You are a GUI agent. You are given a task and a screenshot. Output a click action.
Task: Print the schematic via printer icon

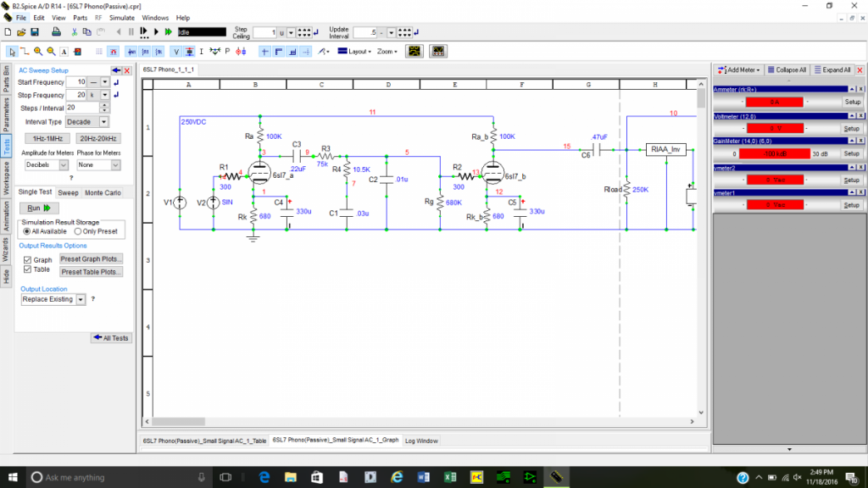(x=56, y=33)
